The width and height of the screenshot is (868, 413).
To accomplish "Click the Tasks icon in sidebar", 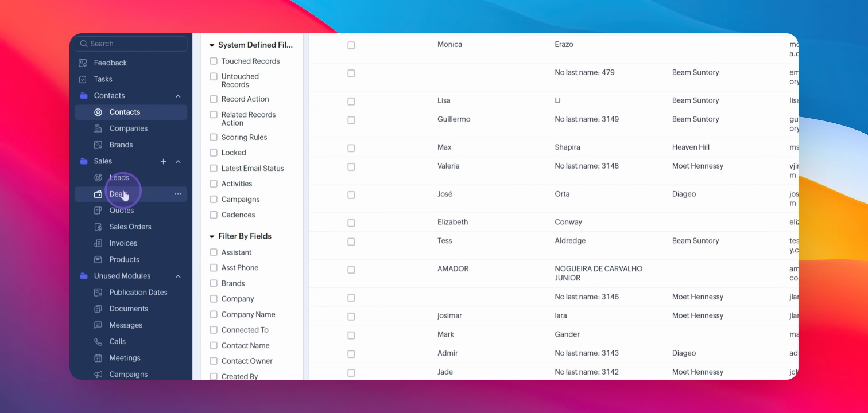I will (83, 79).
